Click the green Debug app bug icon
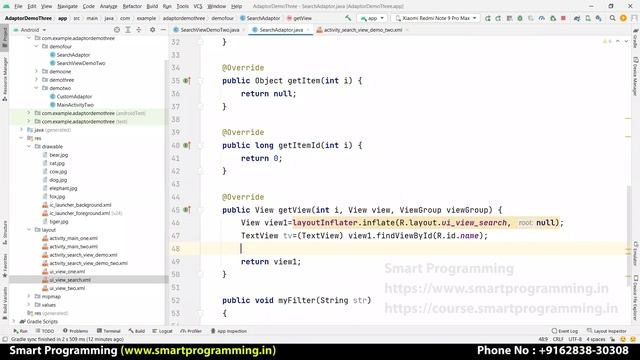The width and height of the screenshot is (640, 360). tap(520, 18)
